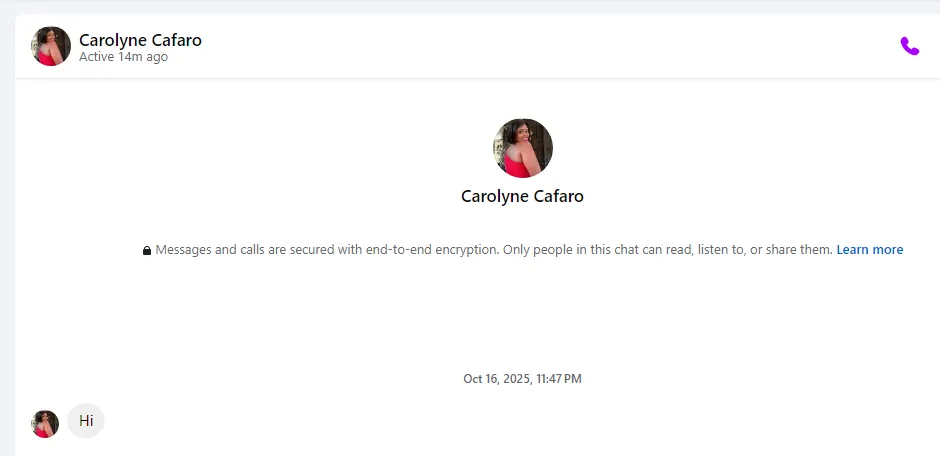Screen dimensions: 940x456
Task: Click the small sender avatar beside Hi
Action: [x=45, y=424]
